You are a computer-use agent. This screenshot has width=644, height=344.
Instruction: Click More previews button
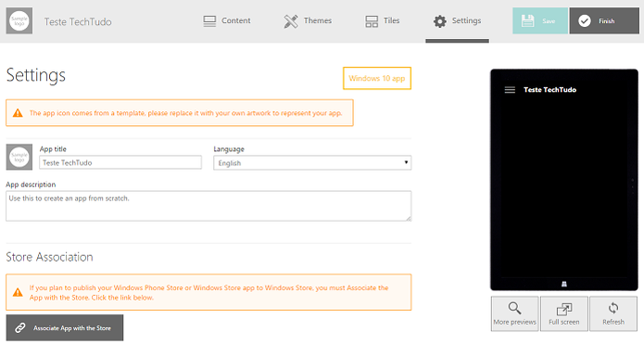514,313
